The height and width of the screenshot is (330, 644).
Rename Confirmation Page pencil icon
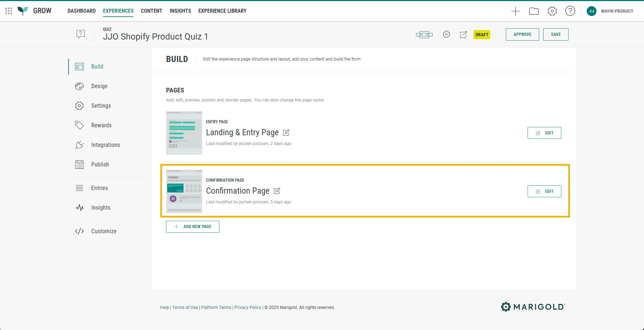click(x=277, y=191)
